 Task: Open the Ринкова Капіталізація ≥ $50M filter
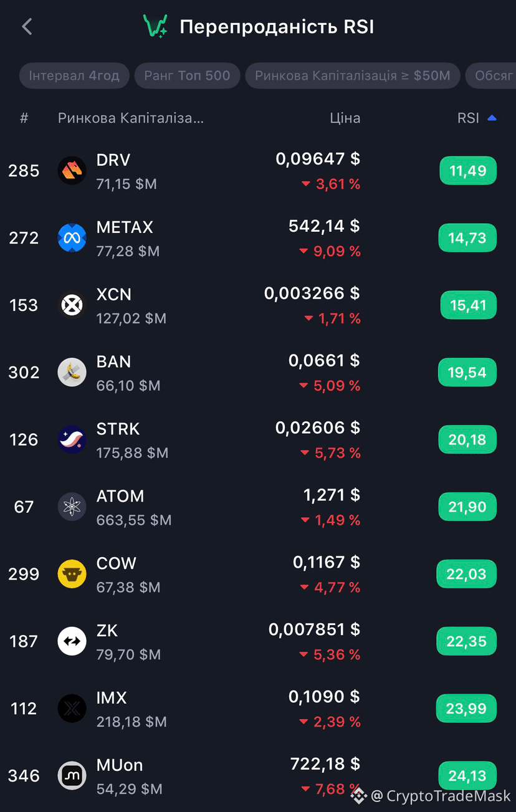[352, 76]
